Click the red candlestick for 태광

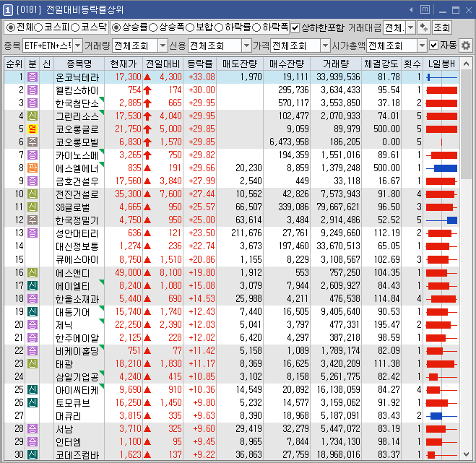click(x=442, y=364)
